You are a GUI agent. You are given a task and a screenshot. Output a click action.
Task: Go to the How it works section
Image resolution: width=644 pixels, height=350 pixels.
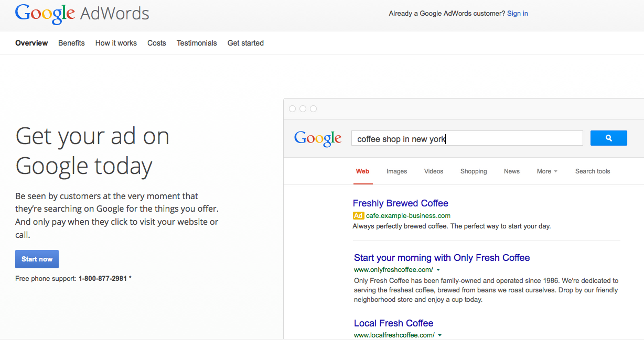[116, 43]
